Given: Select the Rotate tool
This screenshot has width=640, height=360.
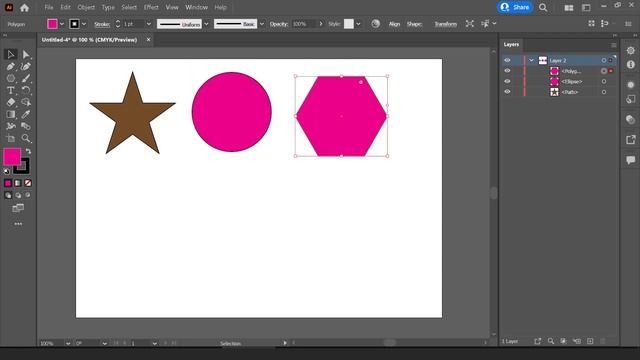Looking at the screenshot, I should [26, 90].
